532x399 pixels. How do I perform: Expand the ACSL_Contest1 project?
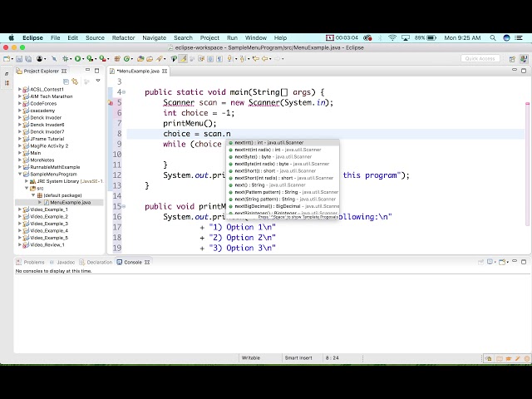pos(20,89)
